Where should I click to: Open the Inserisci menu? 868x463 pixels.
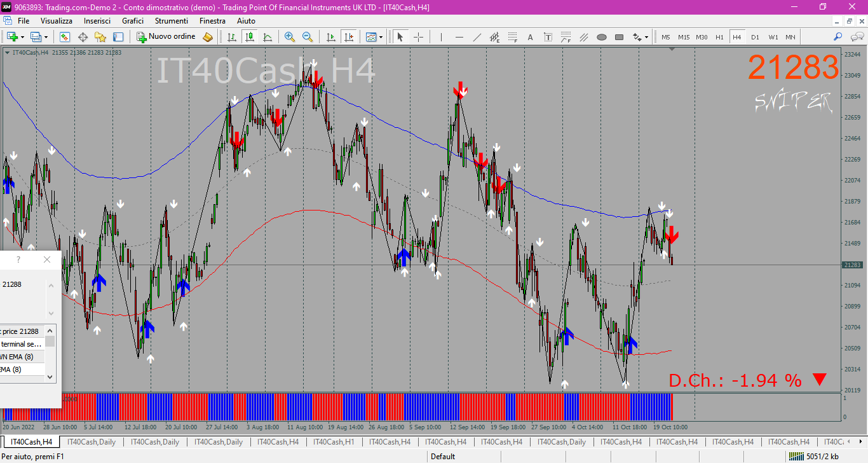point(97,21)
